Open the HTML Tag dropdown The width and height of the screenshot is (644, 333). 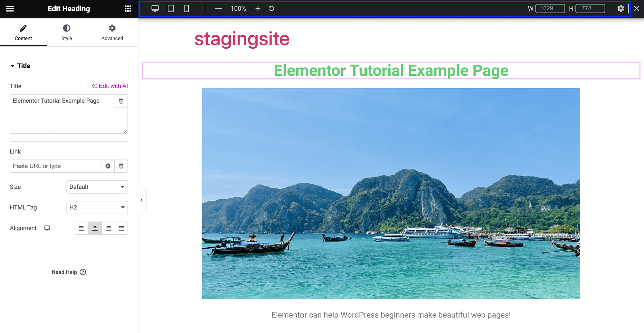click(x=97, y=207)
